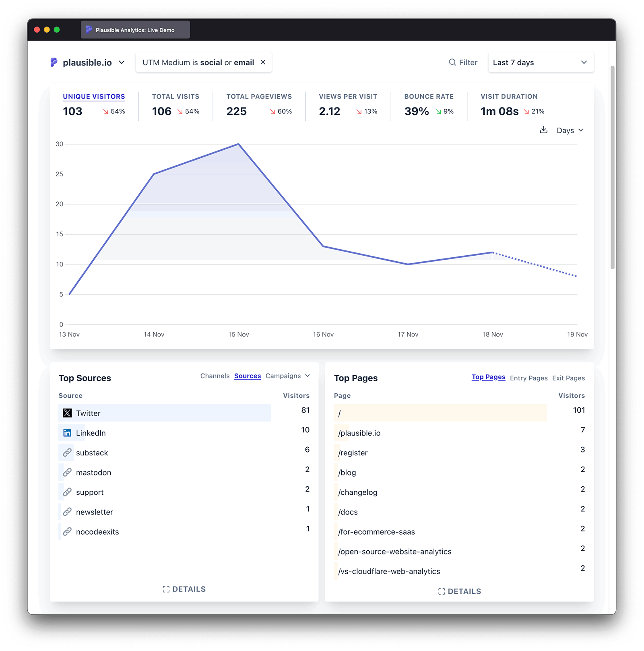The image size is (644, 651).
Task: Open the Days interval dropdown
Action: click(x=569, y=130)
